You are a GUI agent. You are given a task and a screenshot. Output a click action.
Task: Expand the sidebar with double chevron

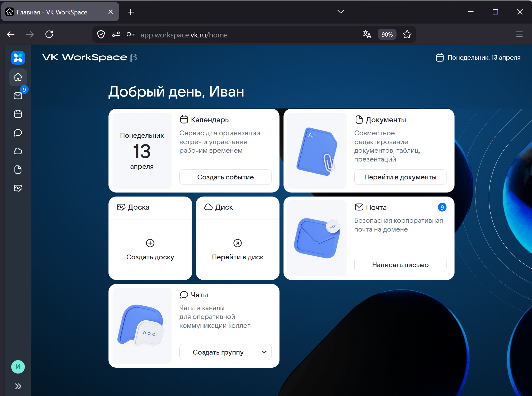tap(18, 386)
